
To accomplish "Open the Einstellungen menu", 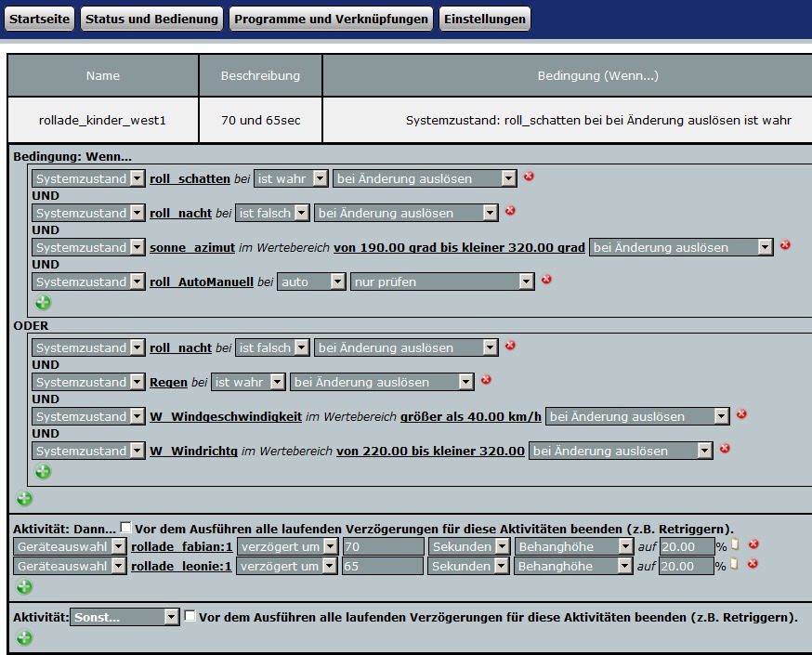I will [485, 19].
